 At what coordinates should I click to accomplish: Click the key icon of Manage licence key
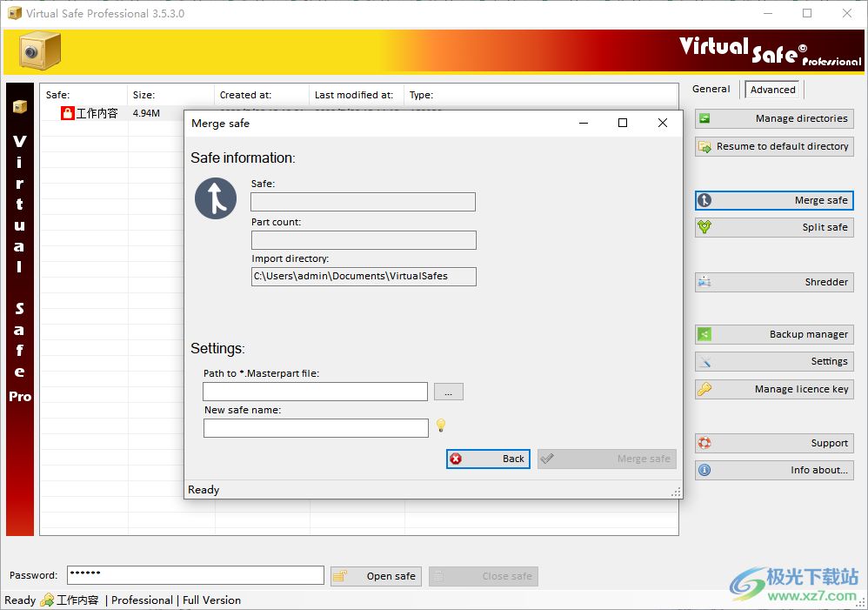tap(704, 389)
